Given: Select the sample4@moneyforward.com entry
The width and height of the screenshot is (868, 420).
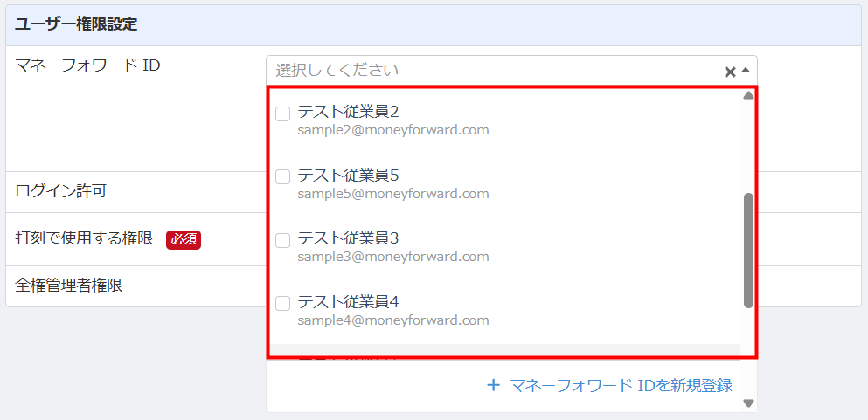Looking at the screenshot, I should click(392, 320).
